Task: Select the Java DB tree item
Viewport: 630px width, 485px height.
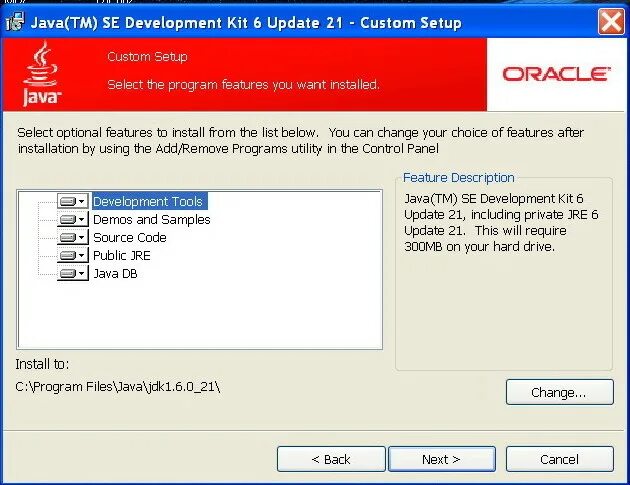Action: click(115, 274)
